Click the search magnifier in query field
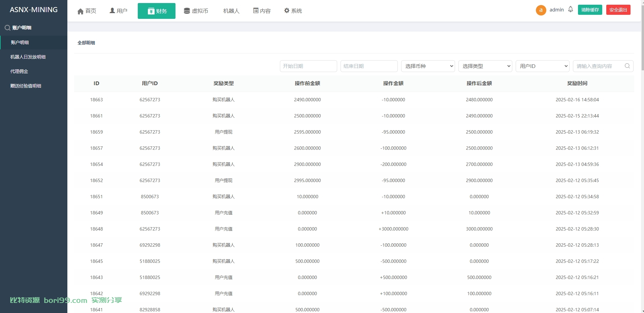 [x=627, y=66]
